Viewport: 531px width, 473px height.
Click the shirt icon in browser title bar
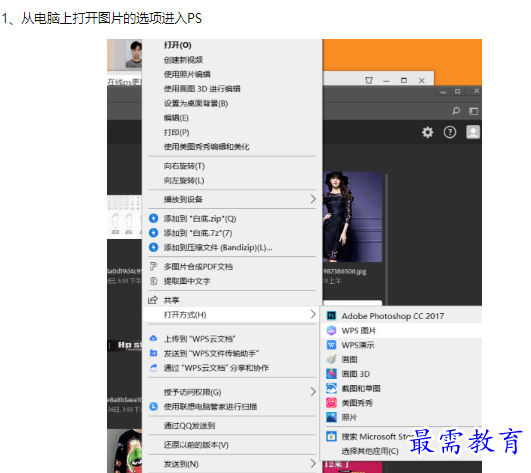[x=369, y=80]
